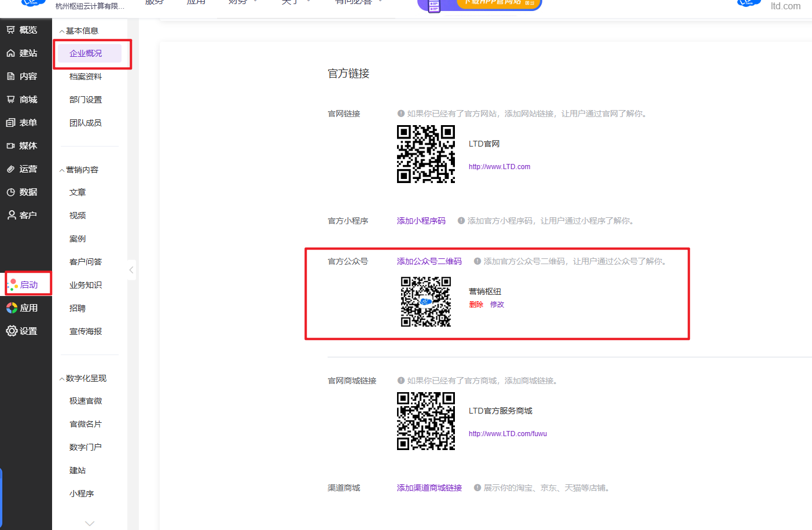
Task: Open http://www.LTD.com/fuwu link
Action: [x=508, y=434]
